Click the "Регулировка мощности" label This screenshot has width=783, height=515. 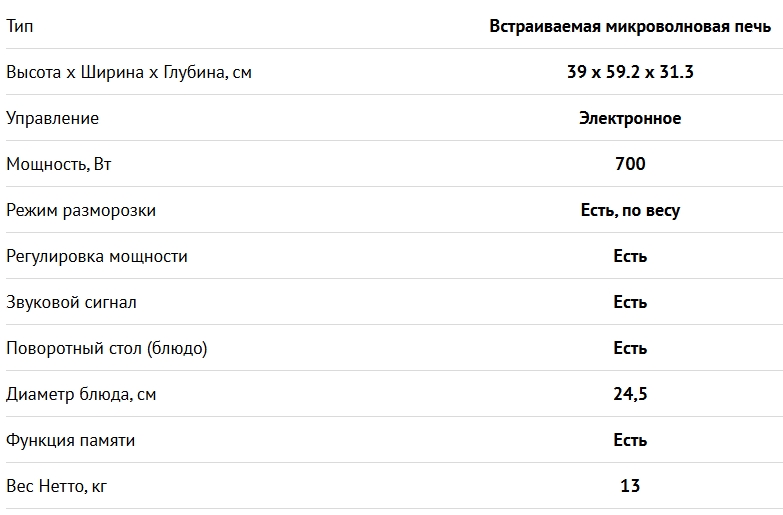97,256
